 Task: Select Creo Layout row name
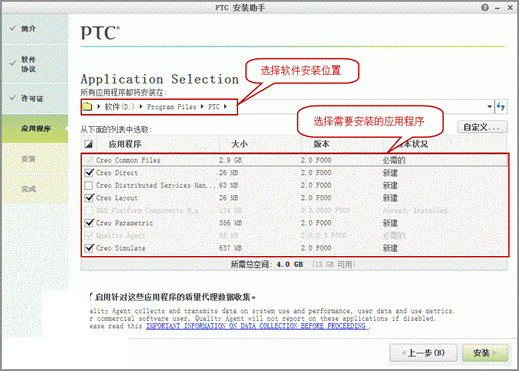click(x=117, y=198)
